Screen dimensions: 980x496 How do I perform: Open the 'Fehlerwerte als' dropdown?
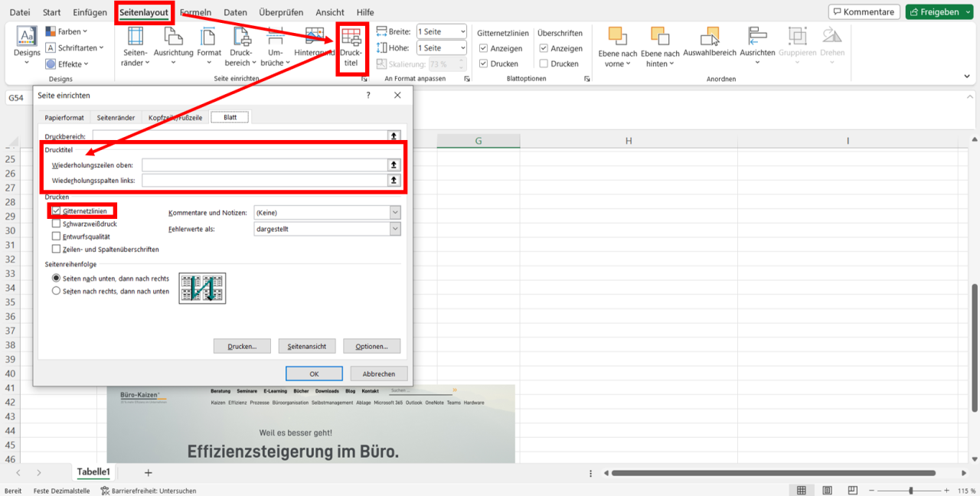[394, 228]
